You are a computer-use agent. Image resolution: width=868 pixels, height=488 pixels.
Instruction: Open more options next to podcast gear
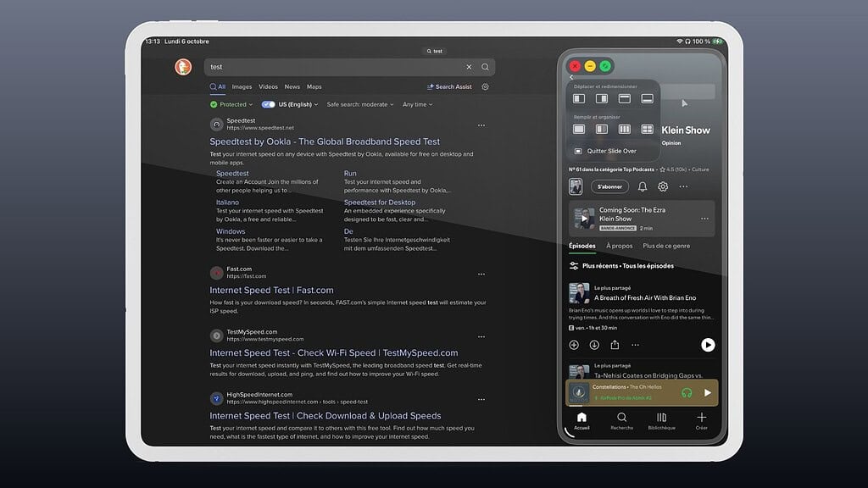pyautogui.click(x=684, y=186)
